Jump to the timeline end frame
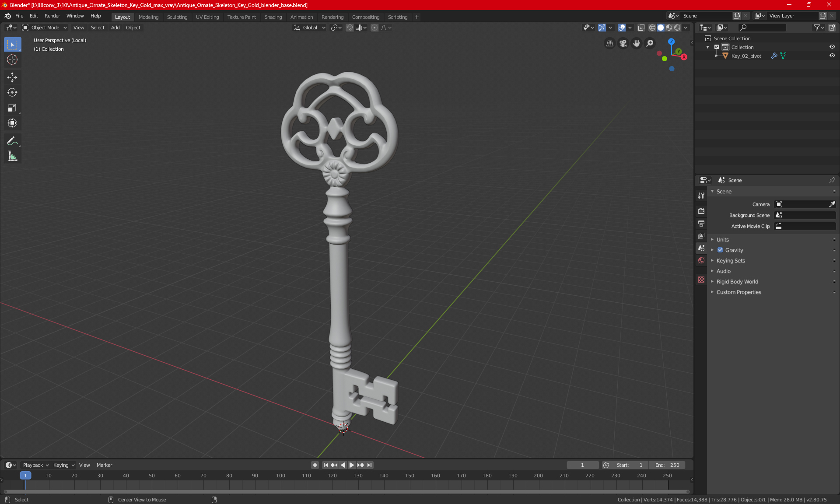Screen dimensions: 840x504 (x=370, y=465)
